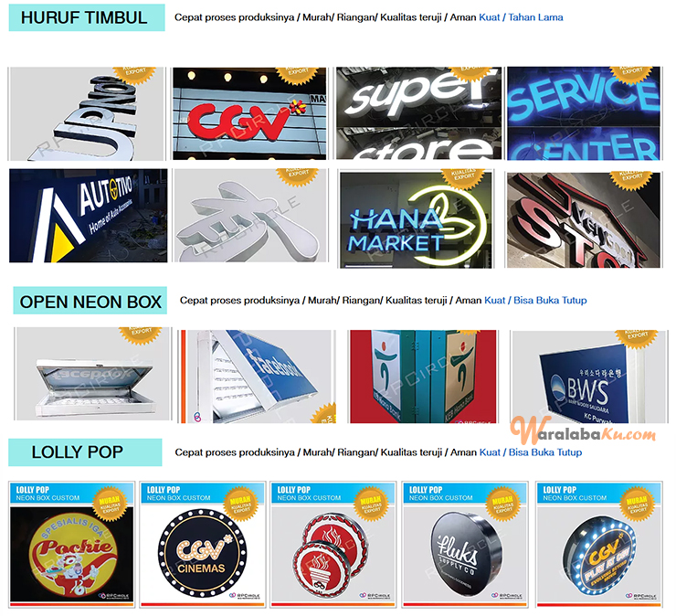The image size is (676, 616).
Task: Open the Facebook open neon box image
Action: 258,377
